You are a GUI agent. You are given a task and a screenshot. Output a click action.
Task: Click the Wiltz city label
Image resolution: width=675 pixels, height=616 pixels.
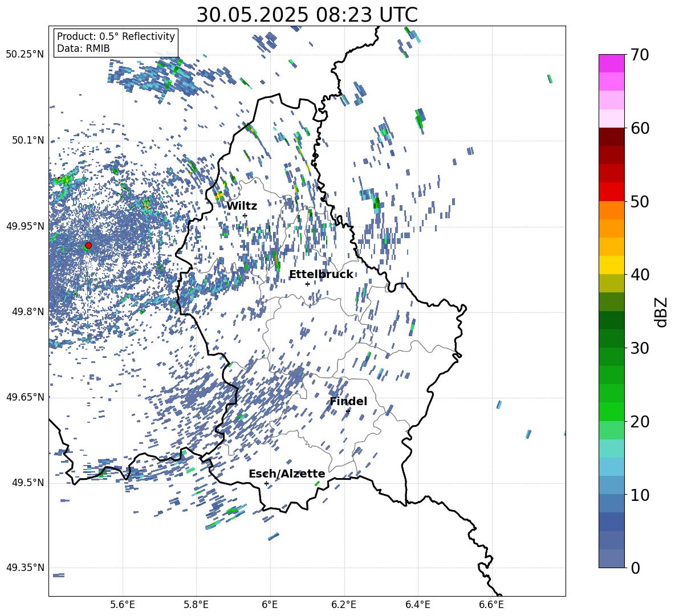pos(242,206)
